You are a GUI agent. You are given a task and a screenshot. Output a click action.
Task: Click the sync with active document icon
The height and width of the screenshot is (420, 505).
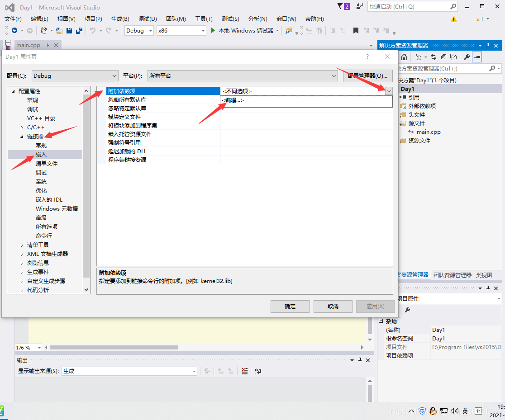click(x=434, y=57)
